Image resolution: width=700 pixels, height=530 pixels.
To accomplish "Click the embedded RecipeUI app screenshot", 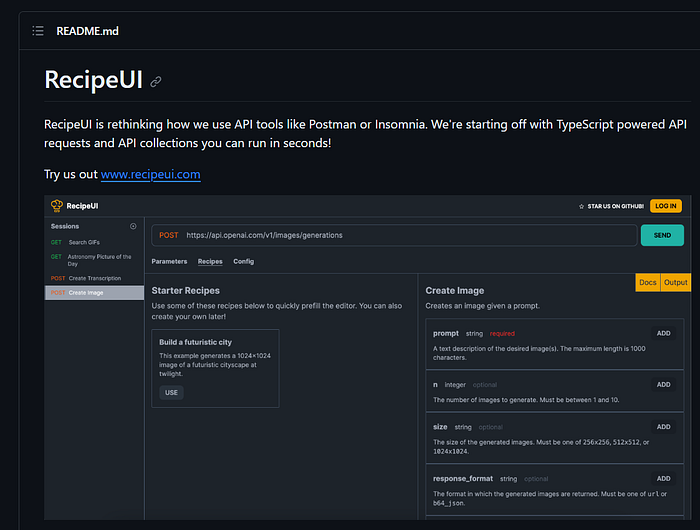I will tap(367, 357).
